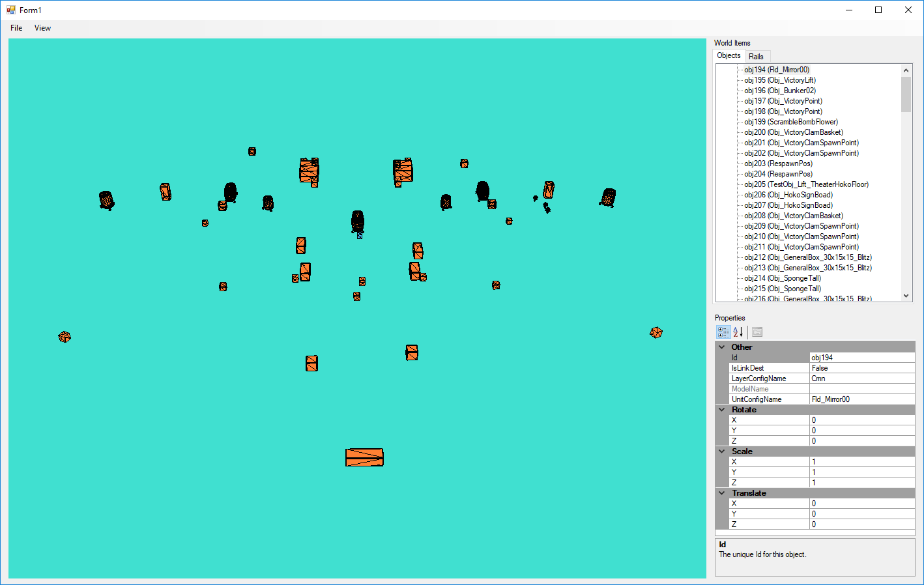Viewport: 924px width, 585px height.
Task: Collapse the Other property category
Action: [x=722, y=347]
